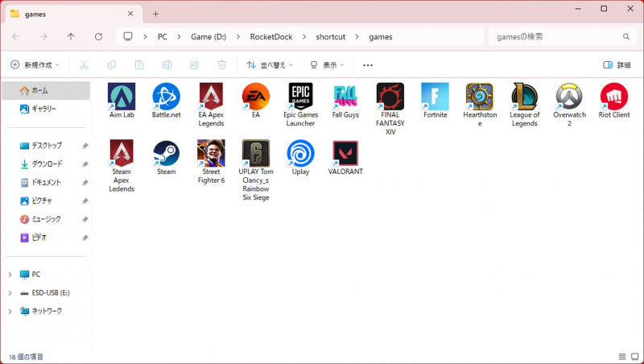
Task: Open ビデオ in the sidebar
Action: click(46, 238)
